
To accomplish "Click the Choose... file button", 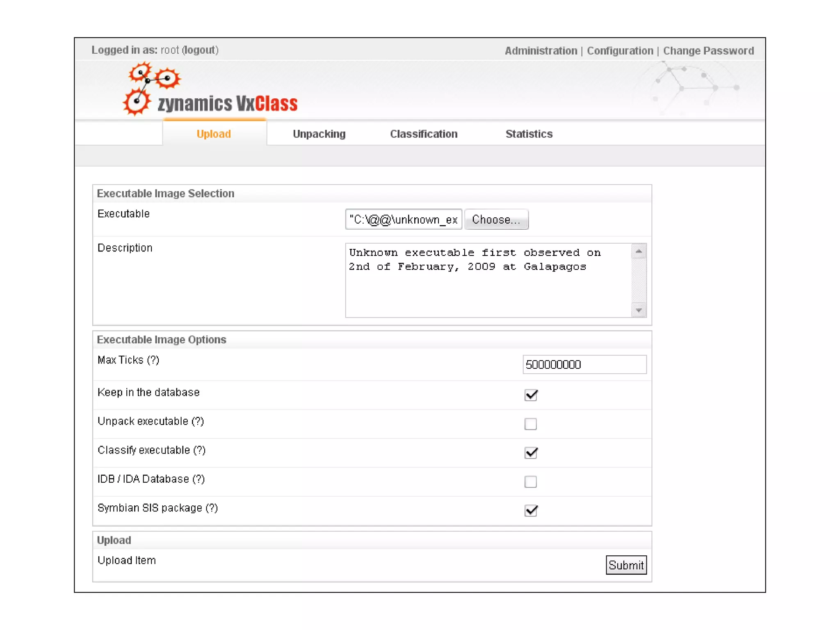I will (496, 220).
